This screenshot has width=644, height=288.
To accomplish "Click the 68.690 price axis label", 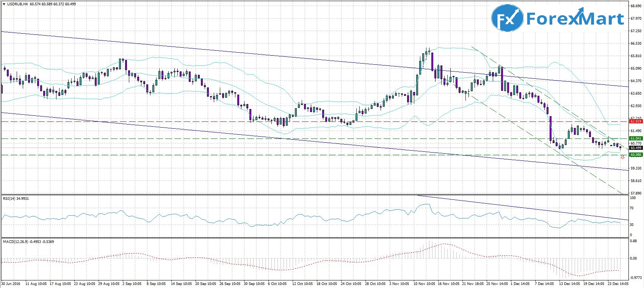I will (636, 6).
